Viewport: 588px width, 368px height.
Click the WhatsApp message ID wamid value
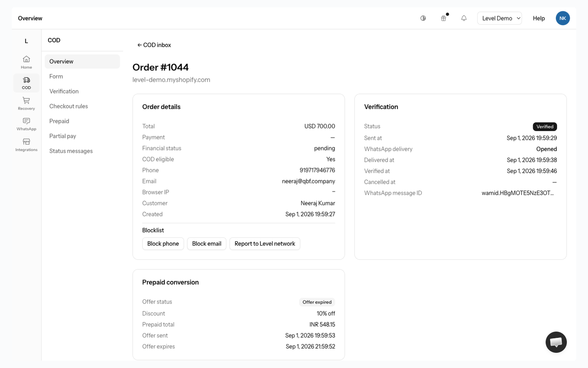pos(517,193)
